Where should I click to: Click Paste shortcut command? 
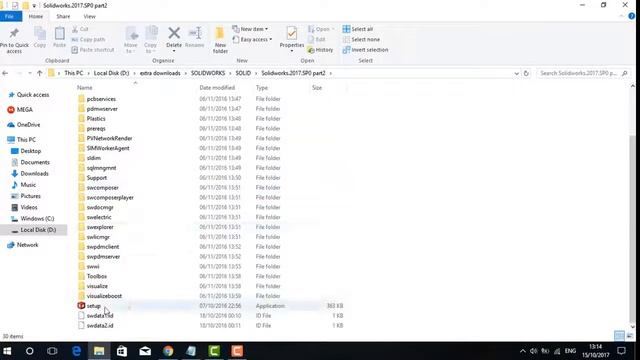[93, 50]
